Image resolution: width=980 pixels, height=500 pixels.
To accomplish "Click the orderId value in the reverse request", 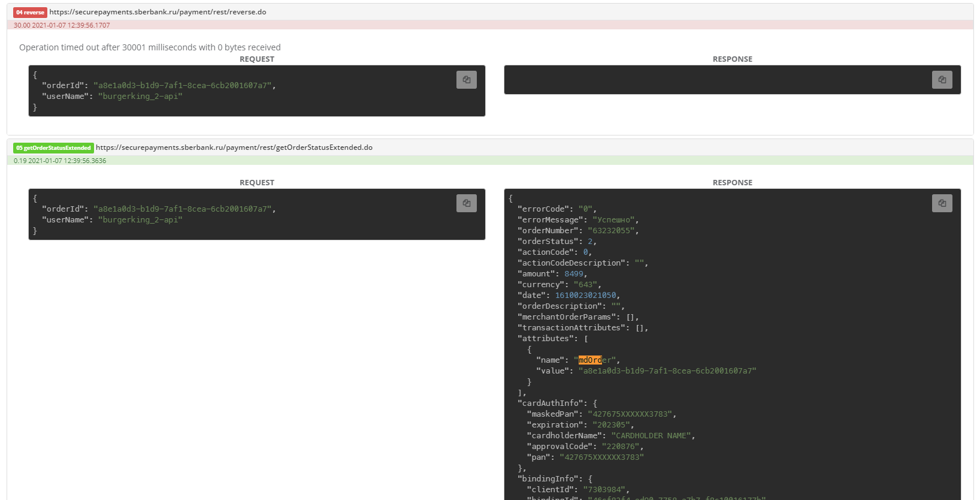I will [x=182, y=86].
